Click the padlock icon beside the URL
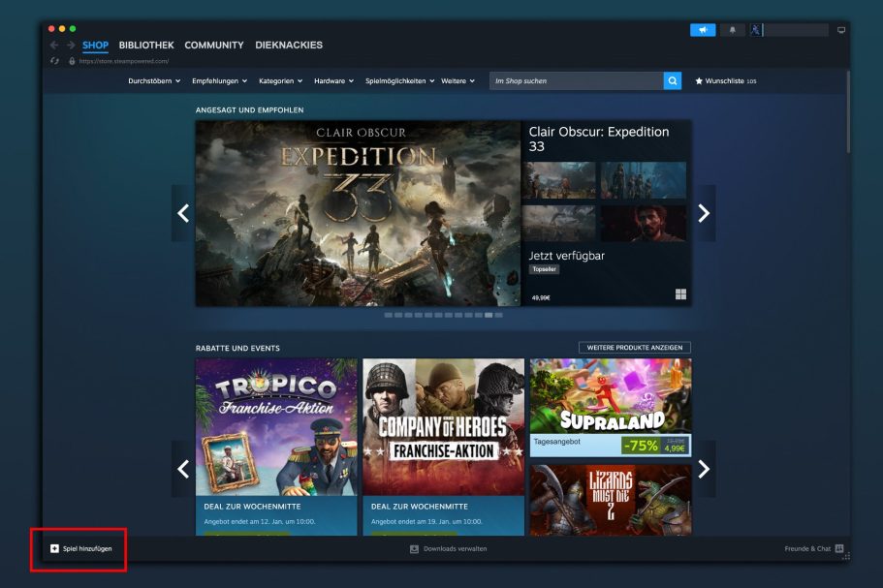Image resolution: width=883 pixels, height=588 pixels. point(72,61)
